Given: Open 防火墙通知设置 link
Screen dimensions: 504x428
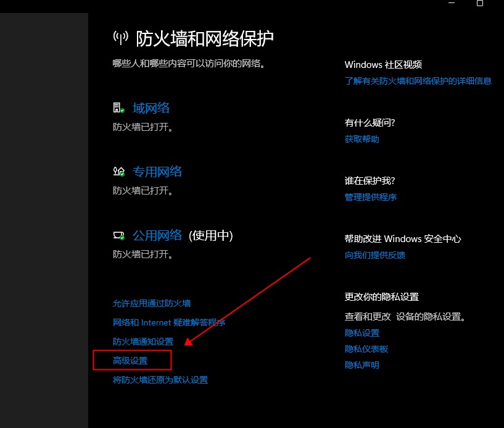Looking at the screenshot, I should [x=143, y=342].
